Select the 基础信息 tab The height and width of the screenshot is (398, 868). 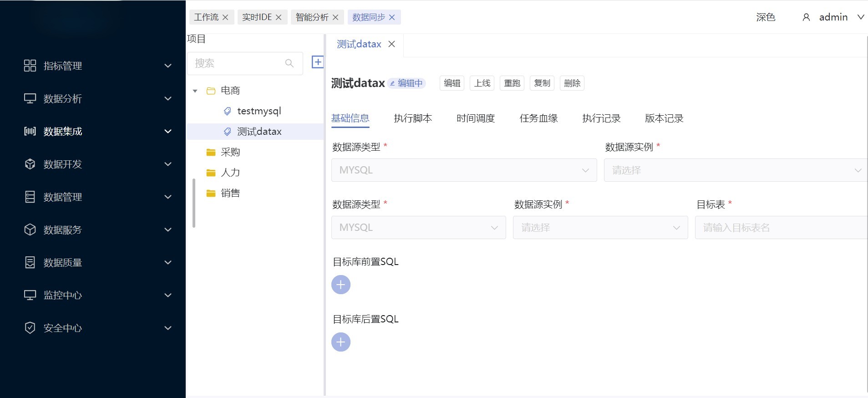(x=350, y=118)
